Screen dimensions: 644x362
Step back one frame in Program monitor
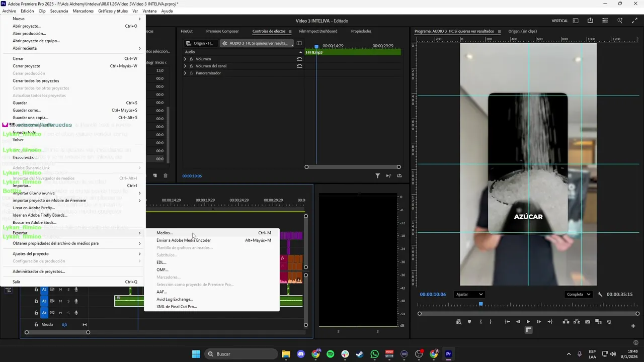tap(518, 322)
